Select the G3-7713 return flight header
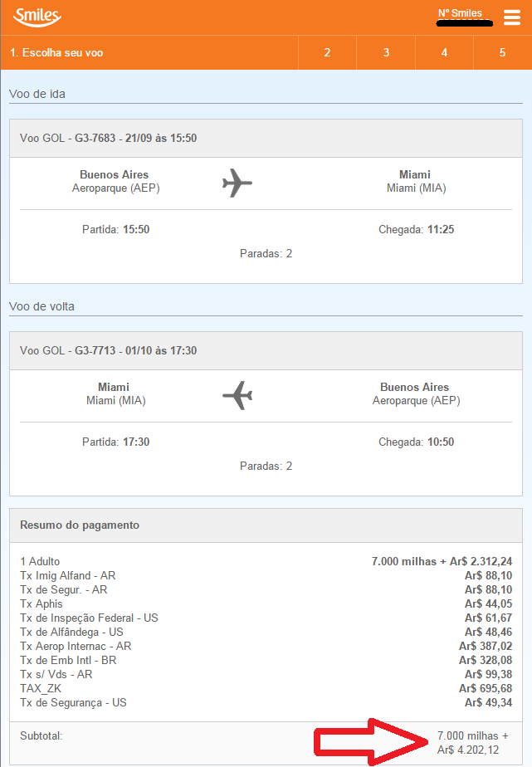 tap(266, 351)
